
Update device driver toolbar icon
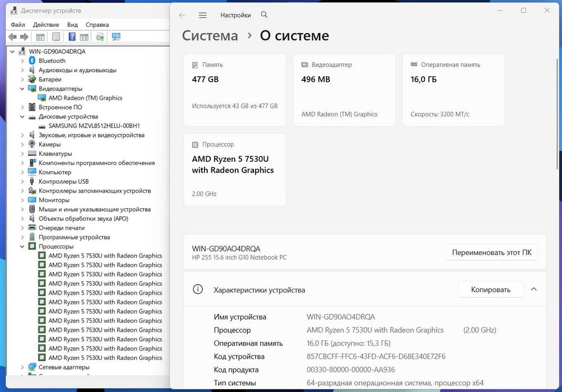coord(100,37)
